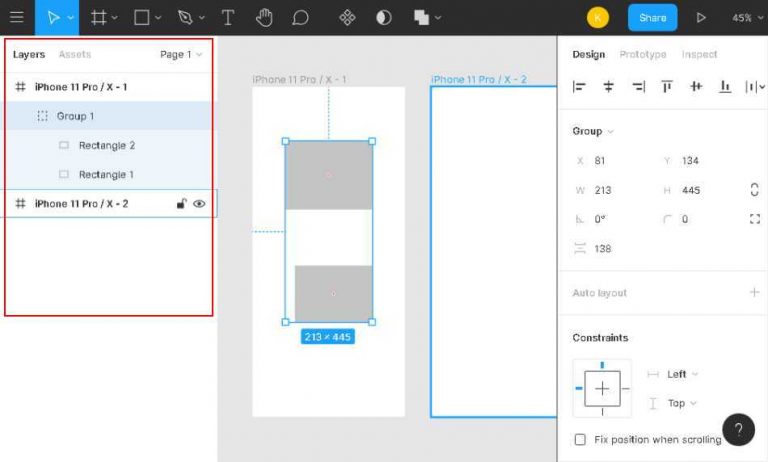The width and height of the screenshot is (768, 462).
Task: Switch to the Assets tab
Action: click(75, 55)
